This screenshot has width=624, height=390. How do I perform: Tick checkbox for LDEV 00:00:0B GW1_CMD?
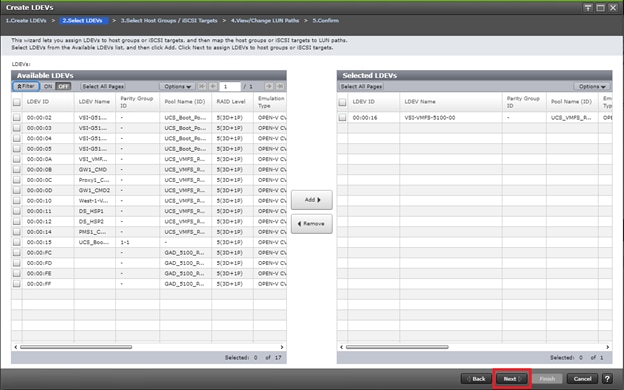pos(17,170)
